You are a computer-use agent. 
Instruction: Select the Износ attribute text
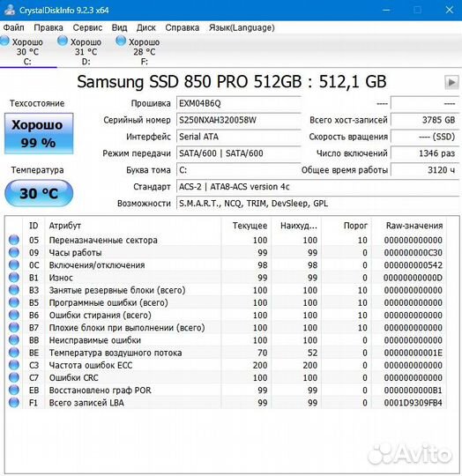(61, 278)
